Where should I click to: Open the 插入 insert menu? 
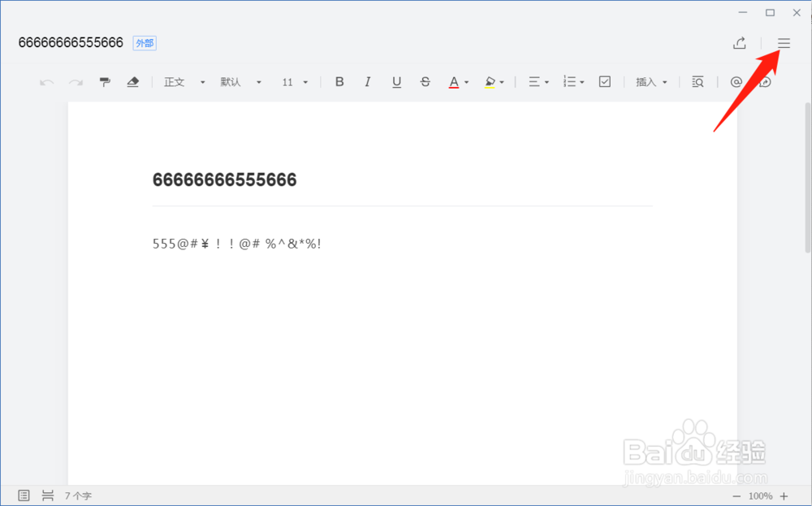click(651, 82)
